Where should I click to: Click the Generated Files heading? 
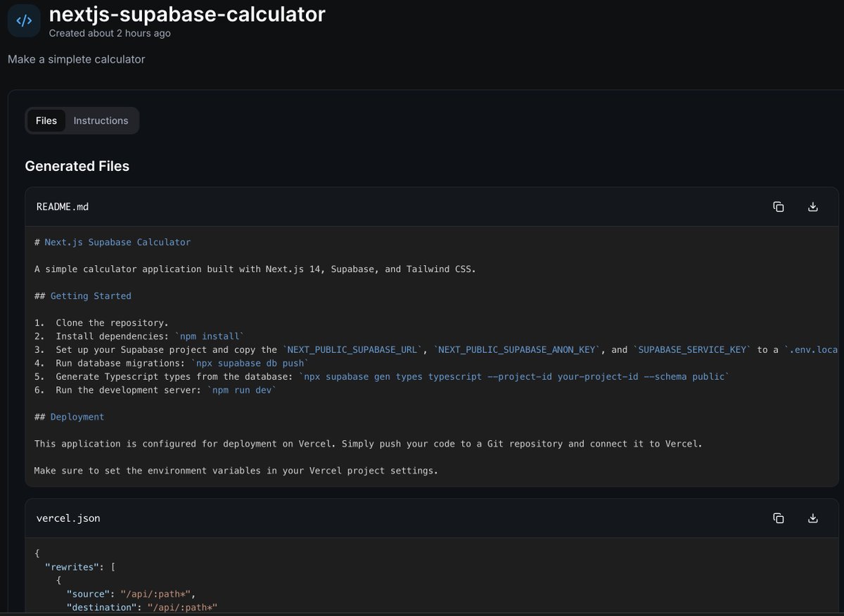(77, 166)
